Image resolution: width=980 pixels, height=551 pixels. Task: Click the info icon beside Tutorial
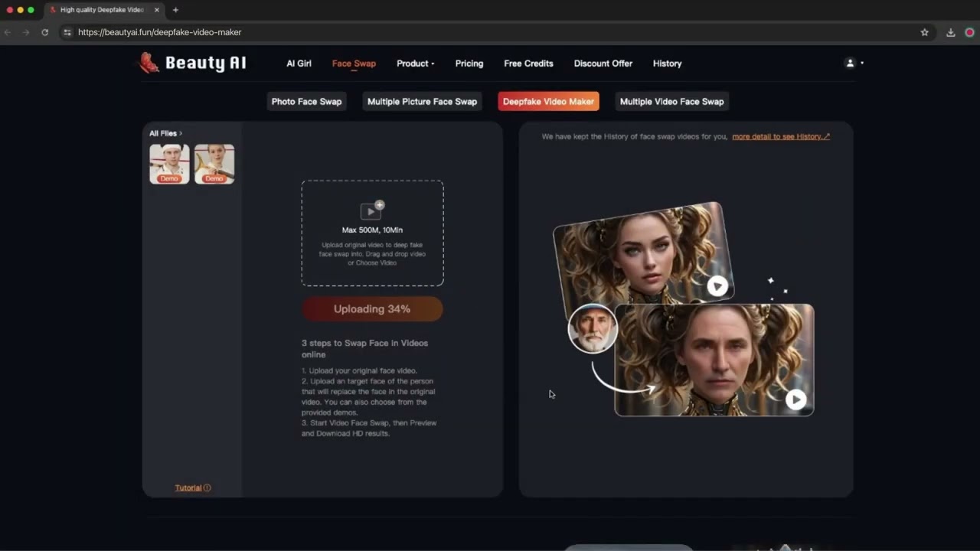[x=207, y=488]
